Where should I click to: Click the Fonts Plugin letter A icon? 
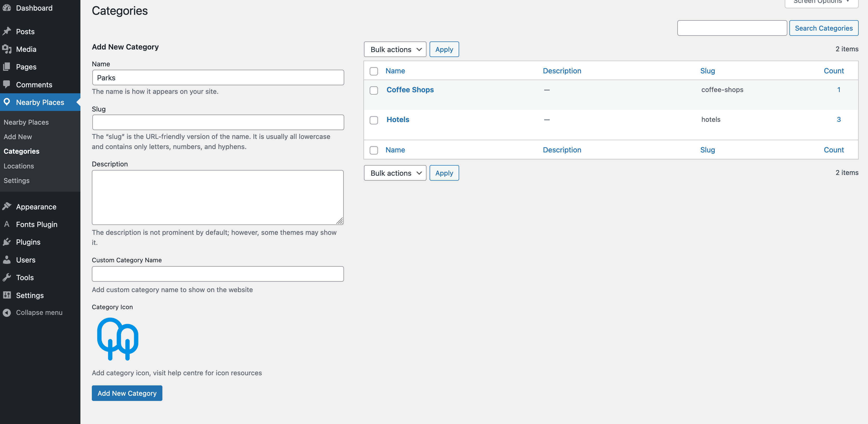click(7, 224)
